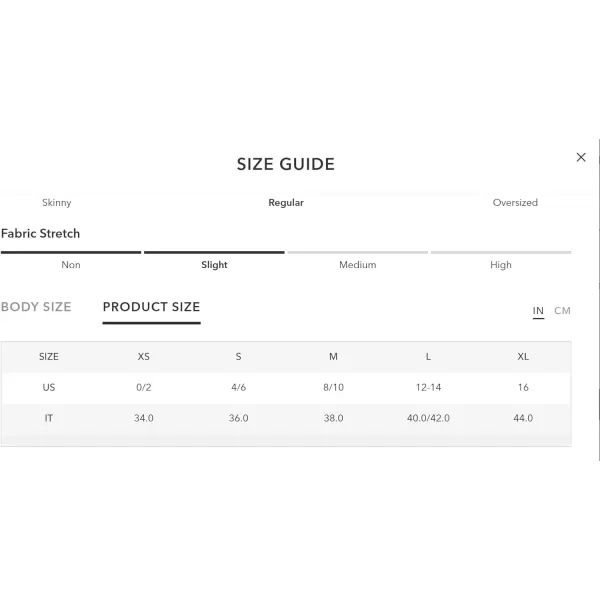Switch to the Body Size tab
This screenshot has height=600, width=600.
(x=36, y=307)
